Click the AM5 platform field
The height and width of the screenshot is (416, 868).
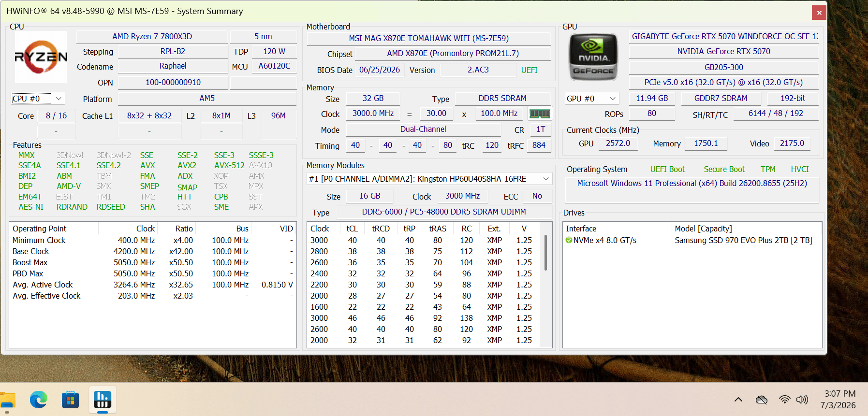click(x=207, y=99)
